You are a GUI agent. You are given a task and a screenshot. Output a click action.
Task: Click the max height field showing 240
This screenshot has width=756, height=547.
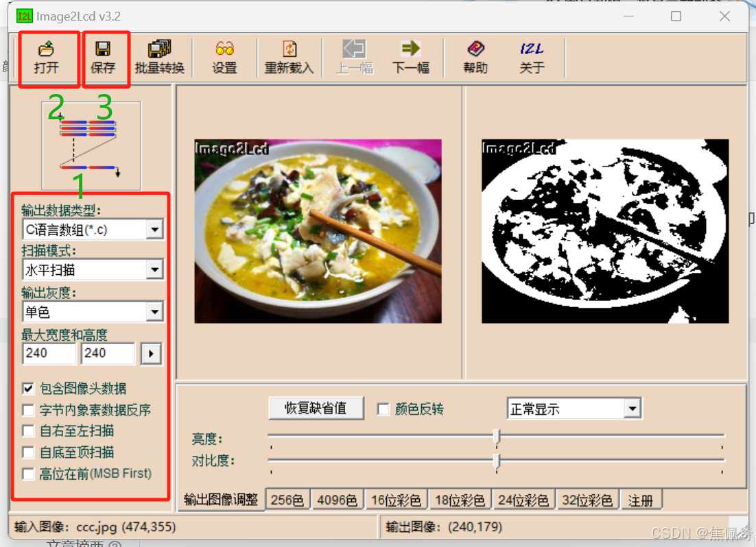tap(108, 353)
